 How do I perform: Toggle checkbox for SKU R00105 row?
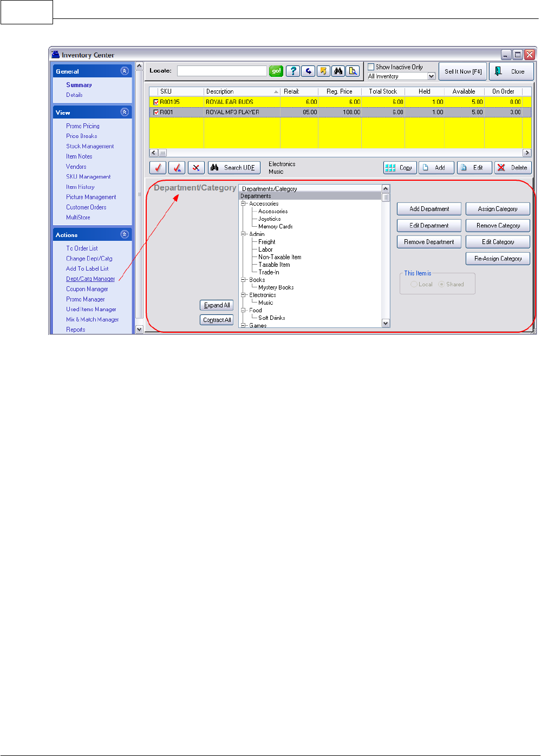157,102
